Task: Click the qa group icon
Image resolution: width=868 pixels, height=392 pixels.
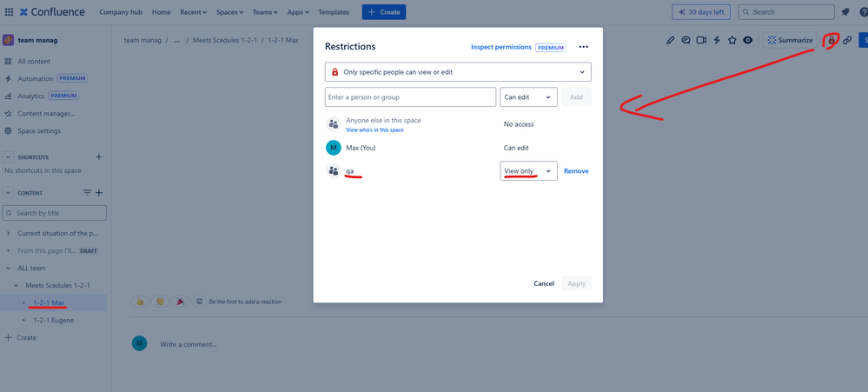Action: pos(334,171)
